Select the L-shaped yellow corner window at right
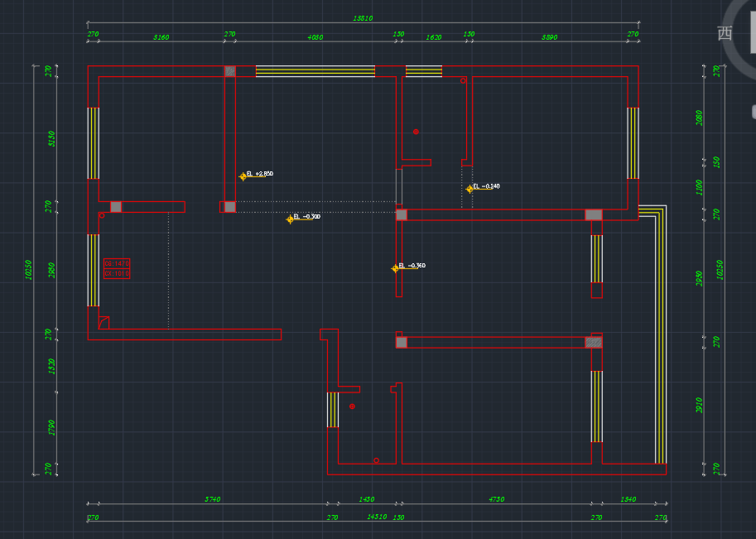This screenshot has width=756, height=539. 660,334
